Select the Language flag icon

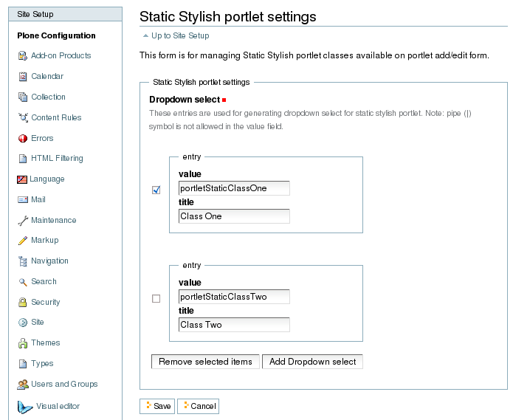click(x=22, y=179)
